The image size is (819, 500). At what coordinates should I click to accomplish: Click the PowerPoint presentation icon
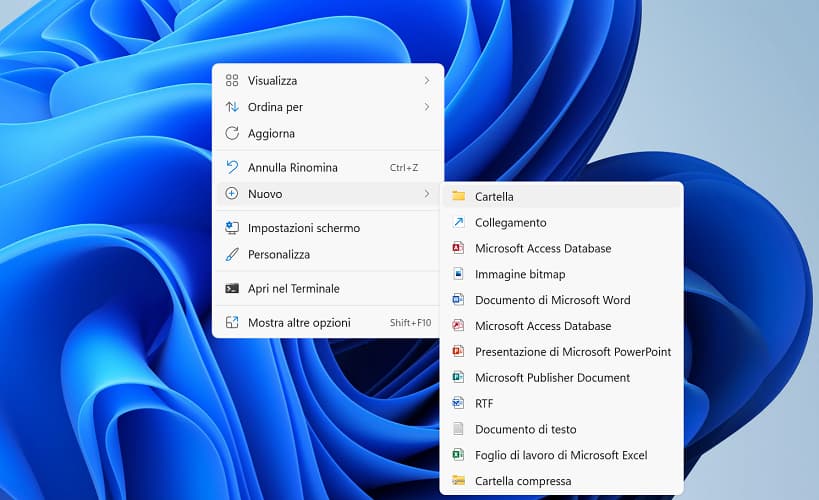coord(459,352)
